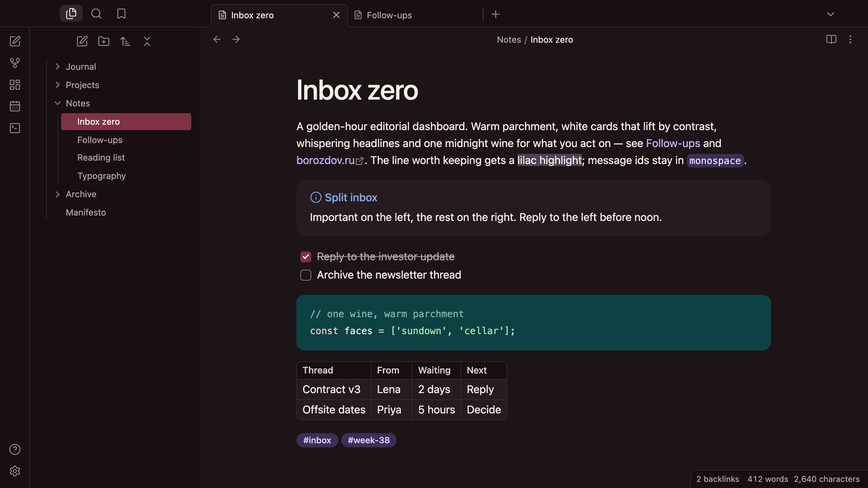868x488 pixels.
Task: Open today's daily note calendar icon
Action: coord(15,106)
